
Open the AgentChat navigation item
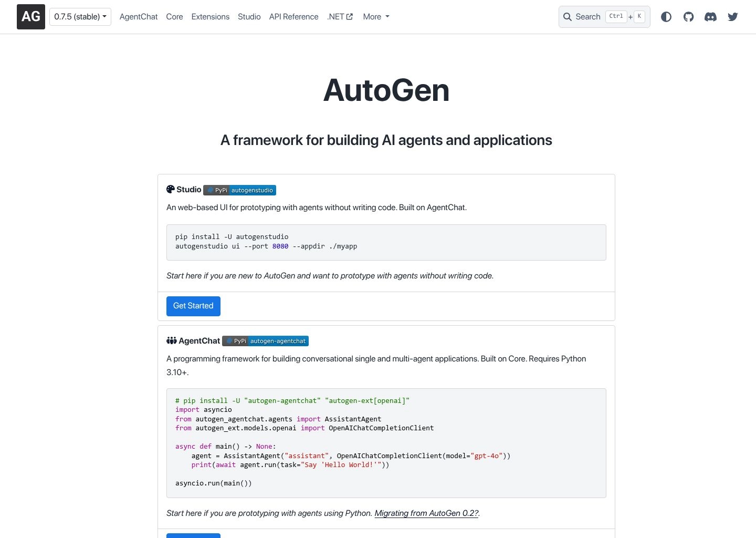point(139,17)
